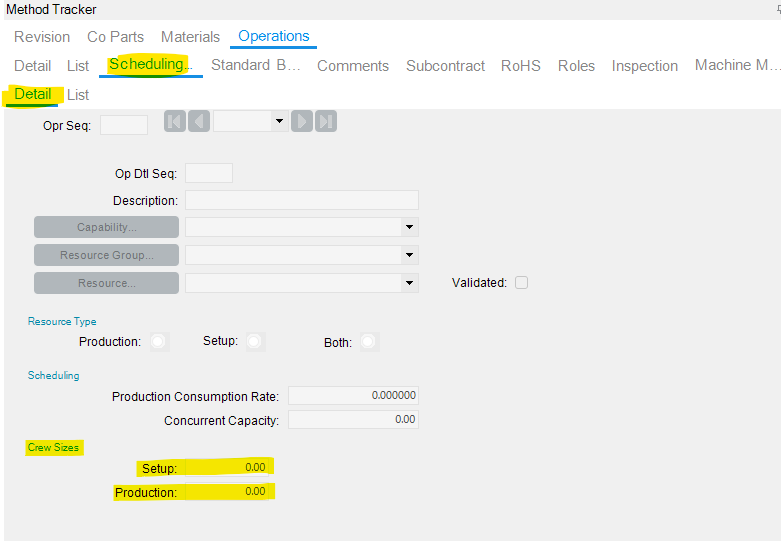Expand the Capability dropdown list
Image resolution: width=781 pixels, height=541 pixels.
coord(409,227)
